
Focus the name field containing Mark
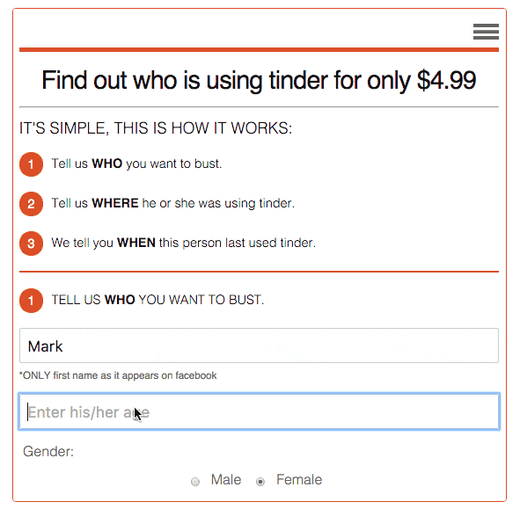259,345
